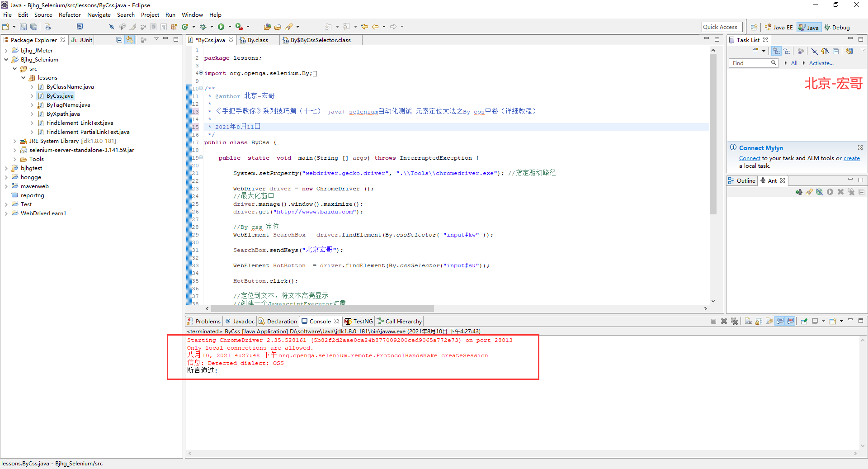
Task: Open Debug button dropdown arrow
Action: [x=212, y=27]
